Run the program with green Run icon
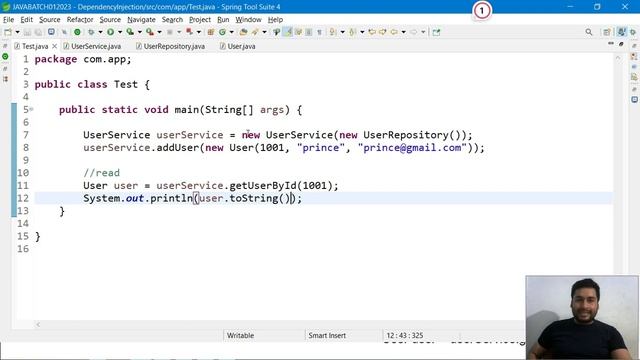The height and width of the screenshot is (360, 640). pyautogui.click(x=110, y=32)
